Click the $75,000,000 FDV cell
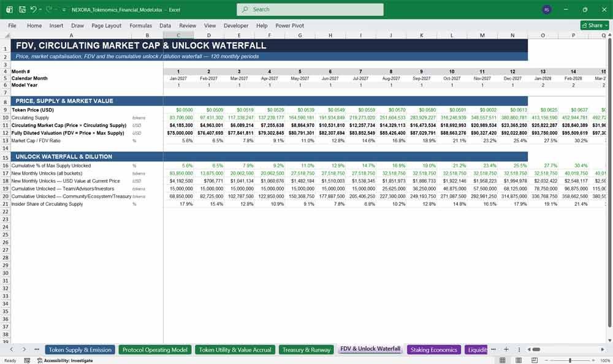The height and width of the screenshot is (364, 613). click(x=180, y=133)
